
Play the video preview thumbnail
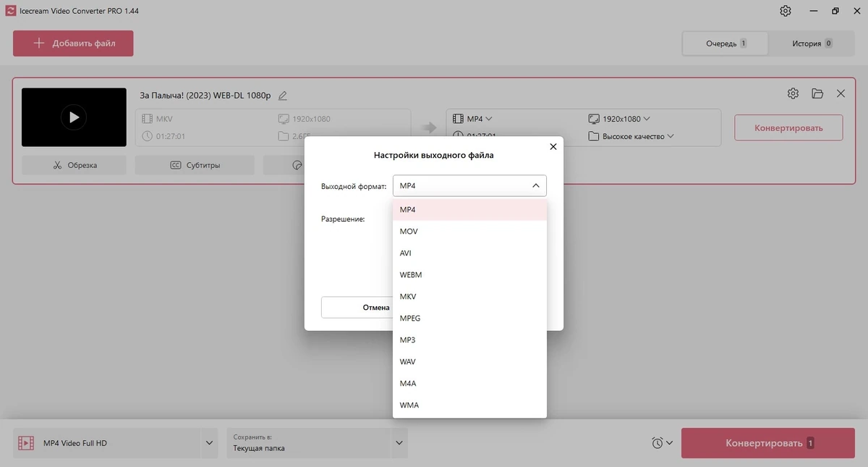(74, 117)
